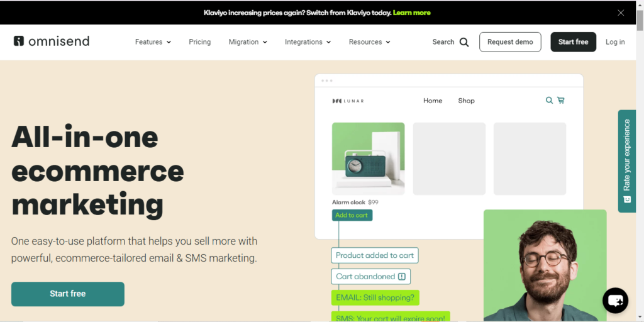
Task: Click the page vertical scrollbar thumb
Action: click(x=640, y=19)
